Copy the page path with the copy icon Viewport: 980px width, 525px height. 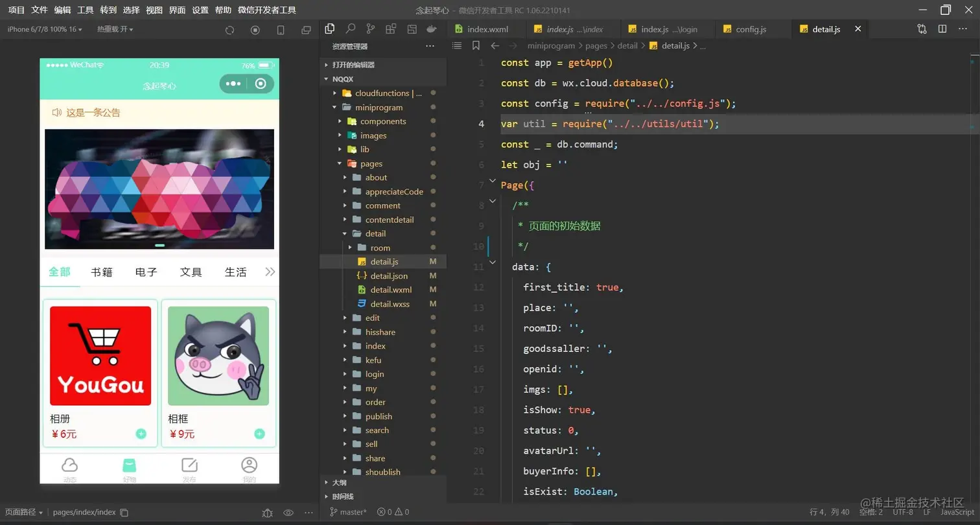124,512
